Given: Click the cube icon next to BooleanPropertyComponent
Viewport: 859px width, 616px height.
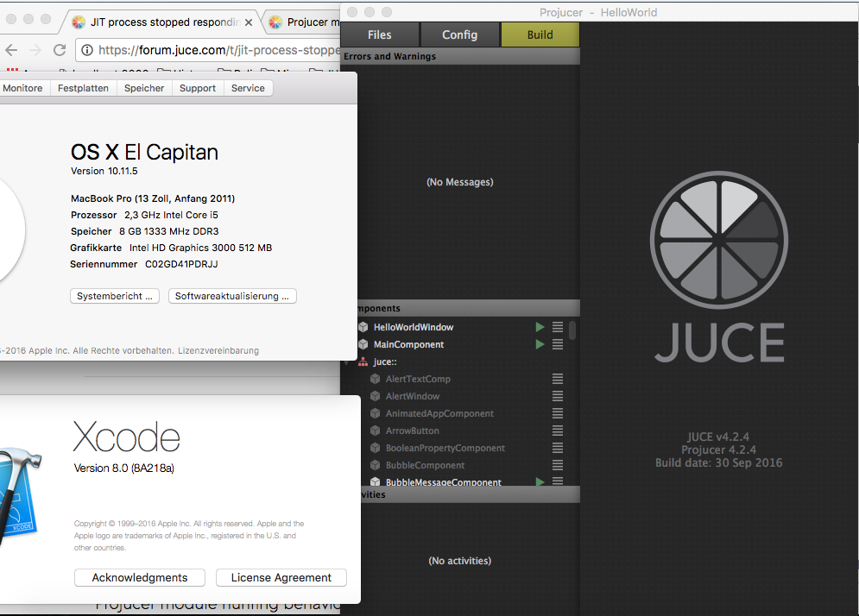Looking at the screenshot, I should pos(376,448).
